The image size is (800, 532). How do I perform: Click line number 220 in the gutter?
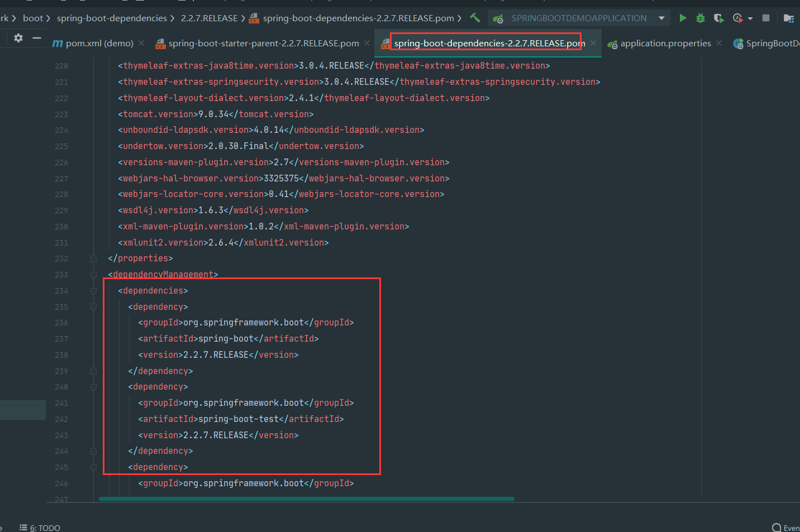point(61,66)
